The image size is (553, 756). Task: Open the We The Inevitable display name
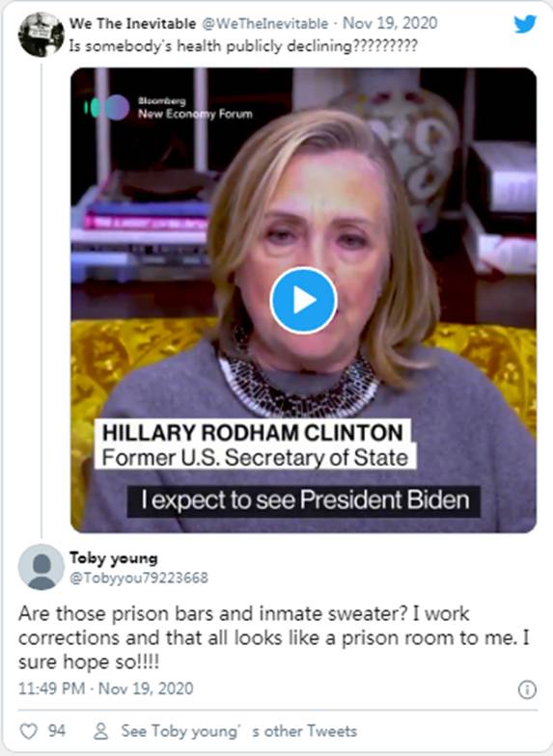point(133,23)
